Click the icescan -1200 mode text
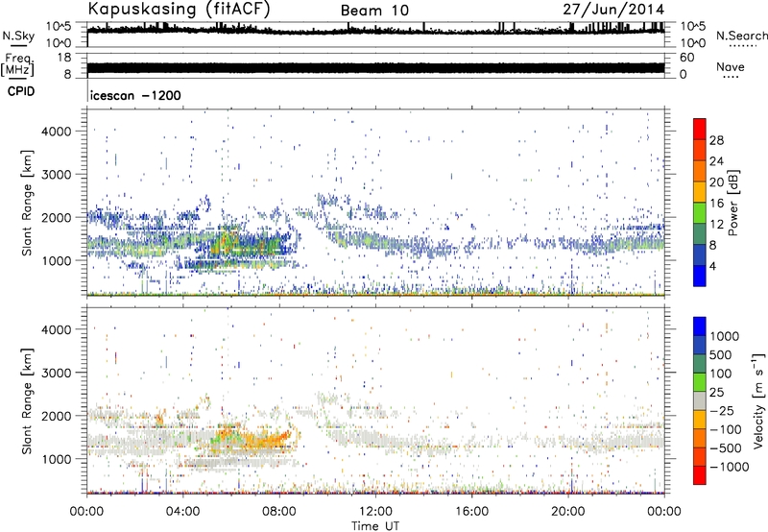768x532 pixels. tap(135, 95)
